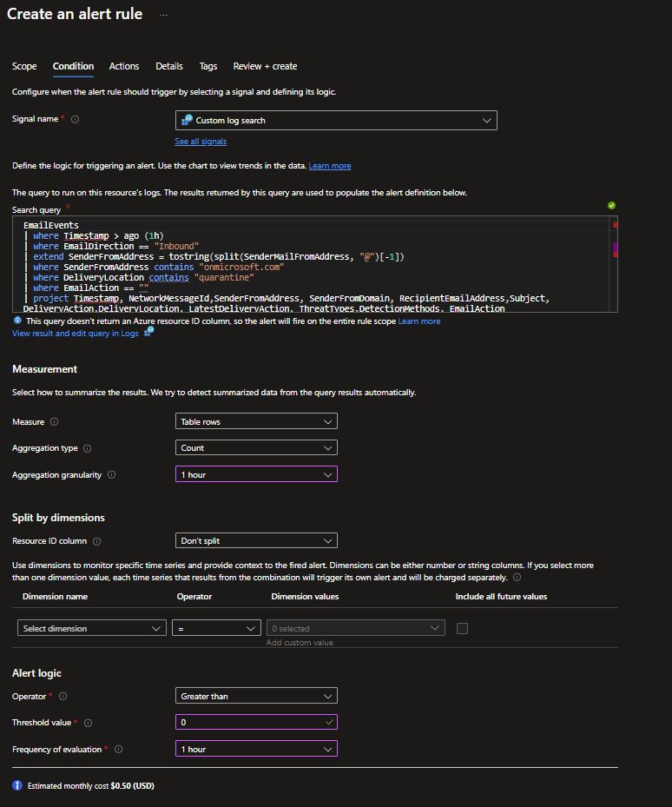
Task: Click info icon beside Measure label
Action: pos(55,422)
